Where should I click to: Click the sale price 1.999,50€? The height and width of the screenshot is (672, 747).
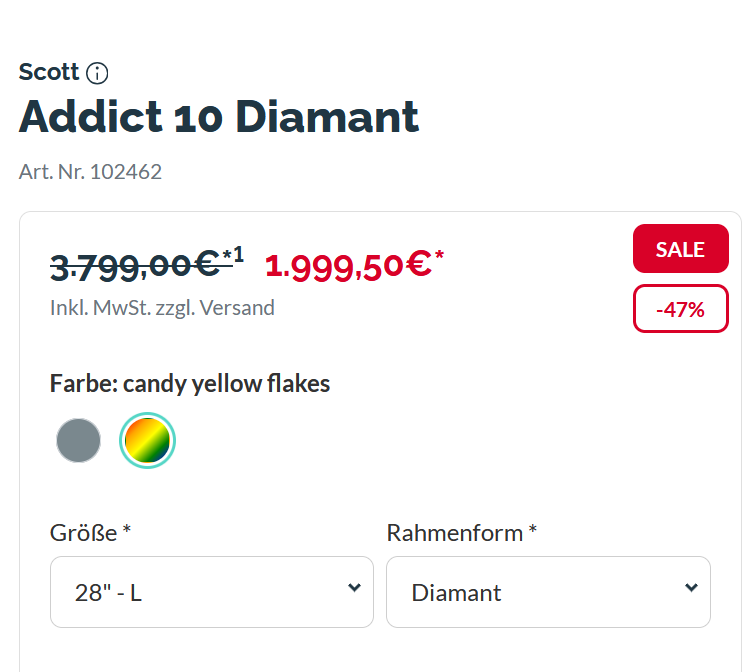pos(348,266)
